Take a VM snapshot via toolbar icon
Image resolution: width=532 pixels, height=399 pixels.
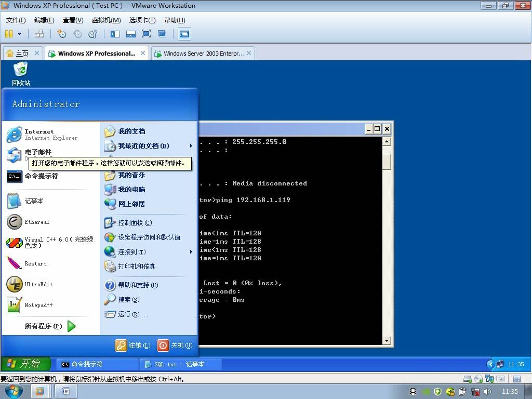pos(62,34)
